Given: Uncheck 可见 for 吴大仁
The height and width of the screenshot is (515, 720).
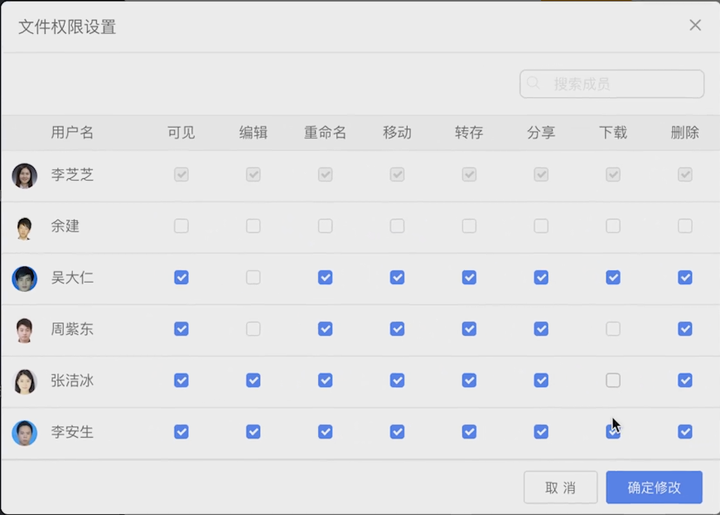Looking at the screenshot, I should pyautogui.click(x=181, y=277).
